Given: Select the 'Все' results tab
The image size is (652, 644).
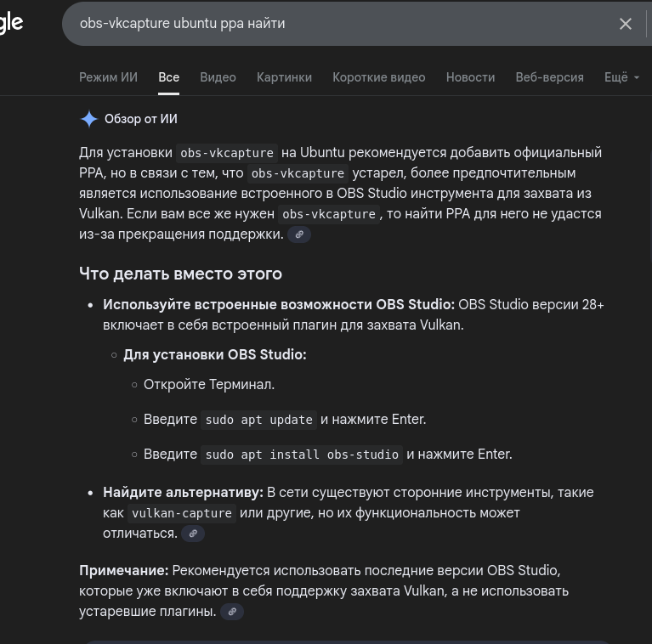Looking at the screenshot, I should [168, 77].
